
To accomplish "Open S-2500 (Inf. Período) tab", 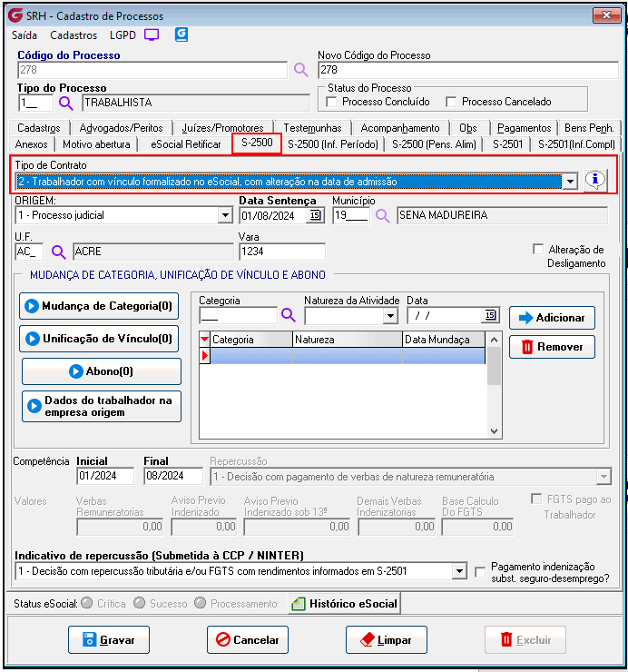I will point(333,144).
